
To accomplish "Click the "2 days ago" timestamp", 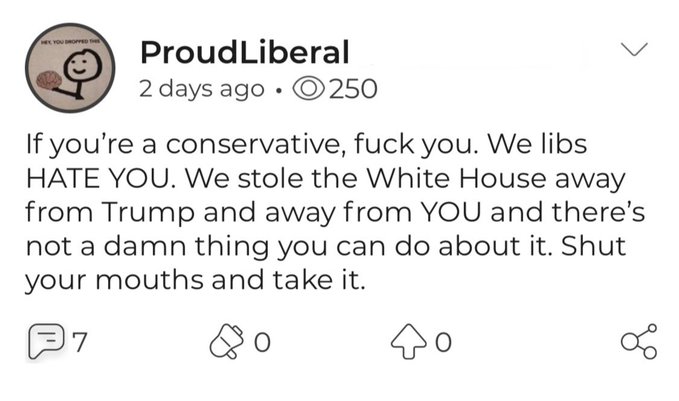I will [x=201, y=89].
